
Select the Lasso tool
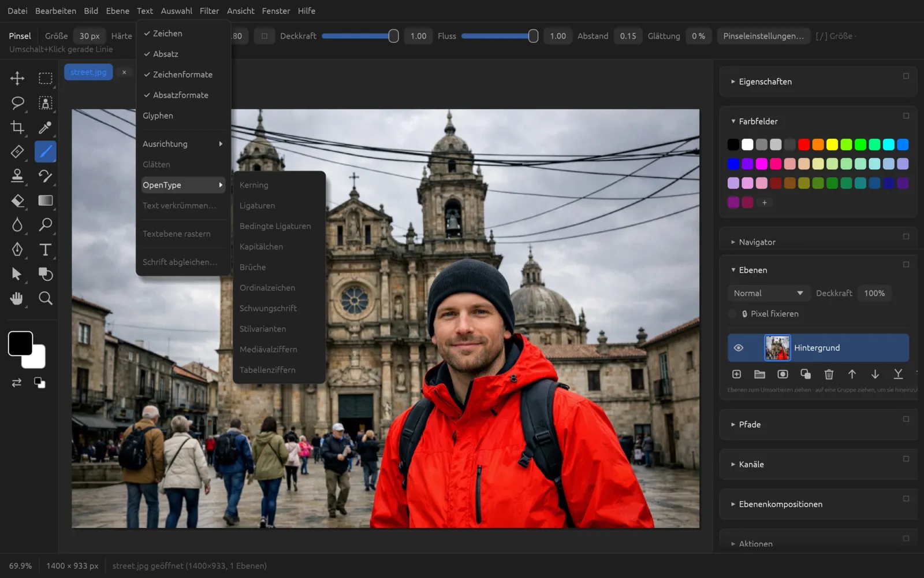click(x=17, y=103)
